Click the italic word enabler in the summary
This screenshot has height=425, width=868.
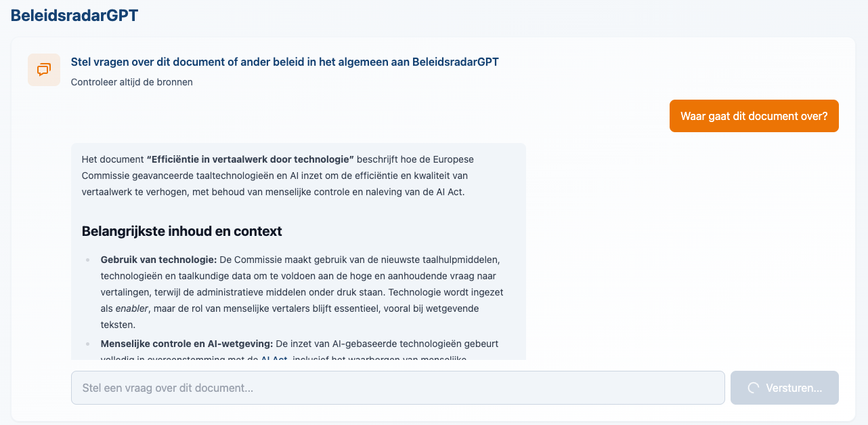131,308
